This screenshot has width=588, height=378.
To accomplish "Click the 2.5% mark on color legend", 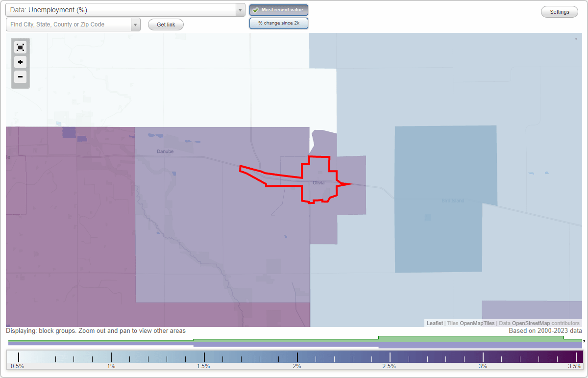I will (x=389, y=366).
